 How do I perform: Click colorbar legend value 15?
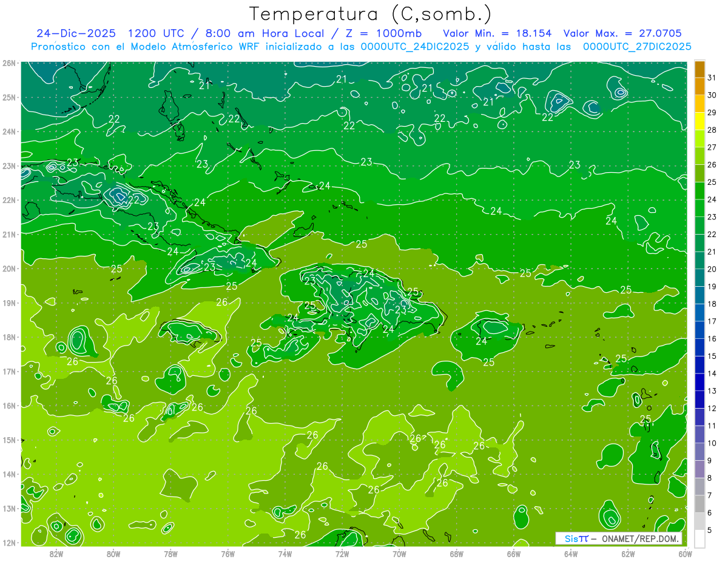click(712, 356)
